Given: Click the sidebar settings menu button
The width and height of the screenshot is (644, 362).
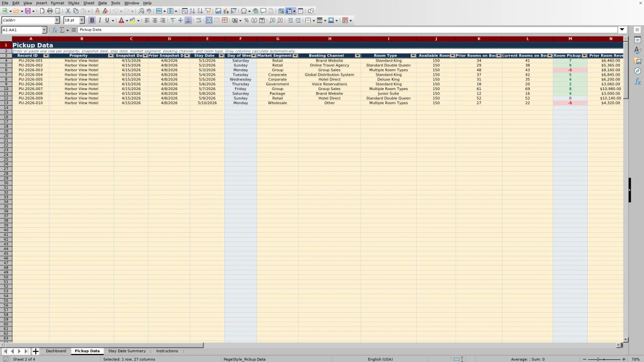Looking at the screenshot, I should point(638,30).
